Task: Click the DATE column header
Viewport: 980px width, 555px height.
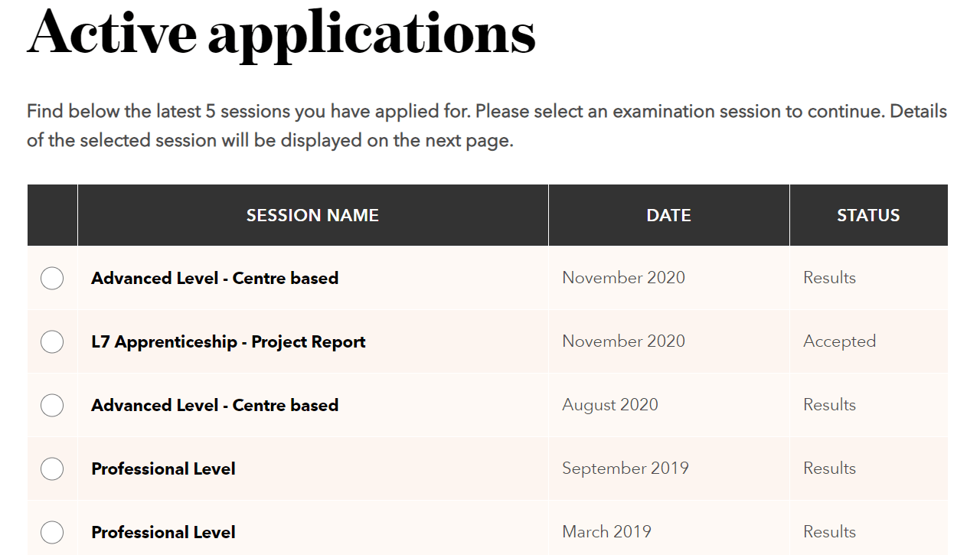Action: point(668,216)
